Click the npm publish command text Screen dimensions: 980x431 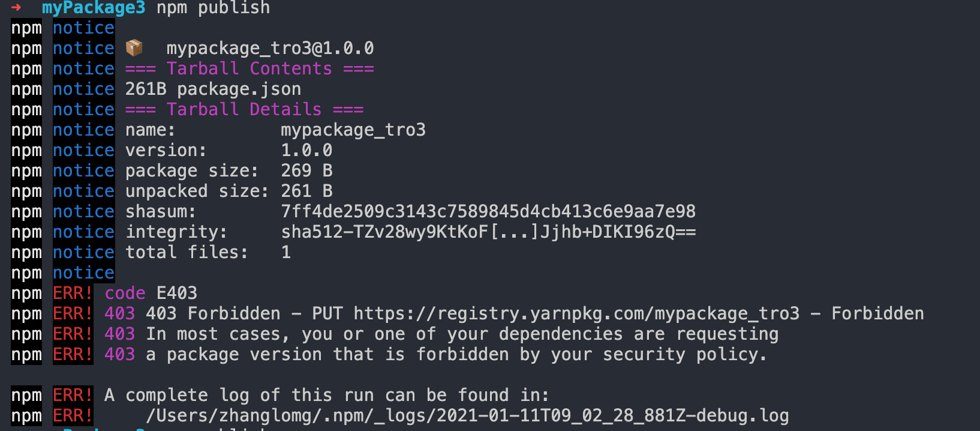point(213,8)
